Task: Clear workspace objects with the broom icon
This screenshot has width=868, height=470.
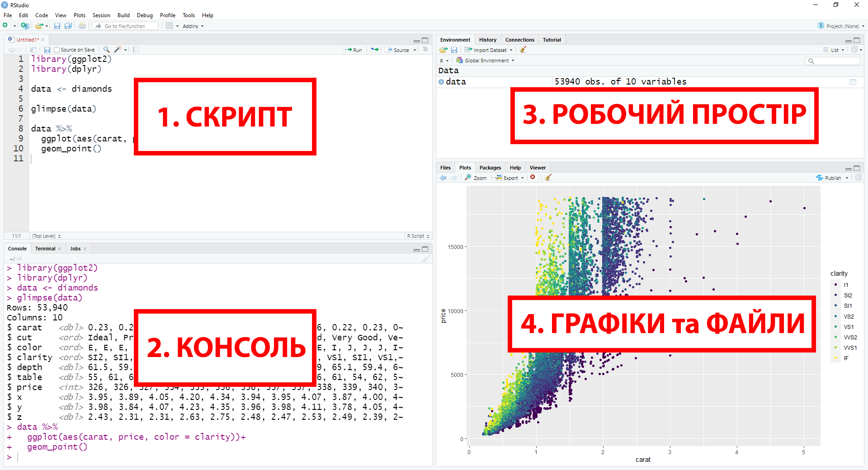Action: click(523, 50)
